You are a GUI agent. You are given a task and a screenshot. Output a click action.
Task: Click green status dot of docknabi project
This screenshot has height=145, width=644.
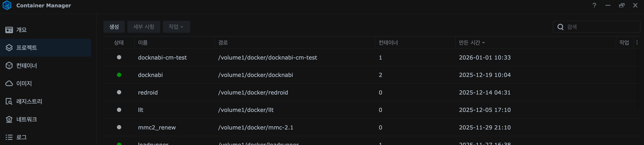point(119,75)
